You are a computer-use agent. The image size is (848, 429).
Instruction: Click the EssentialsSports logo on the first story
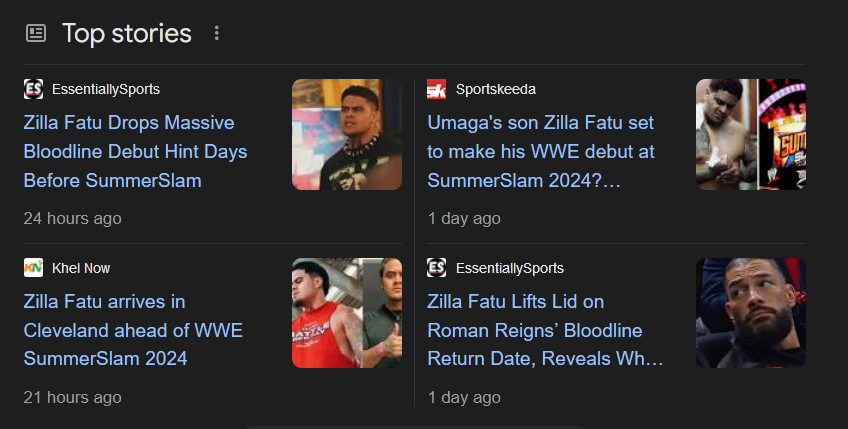pos(34,89)
